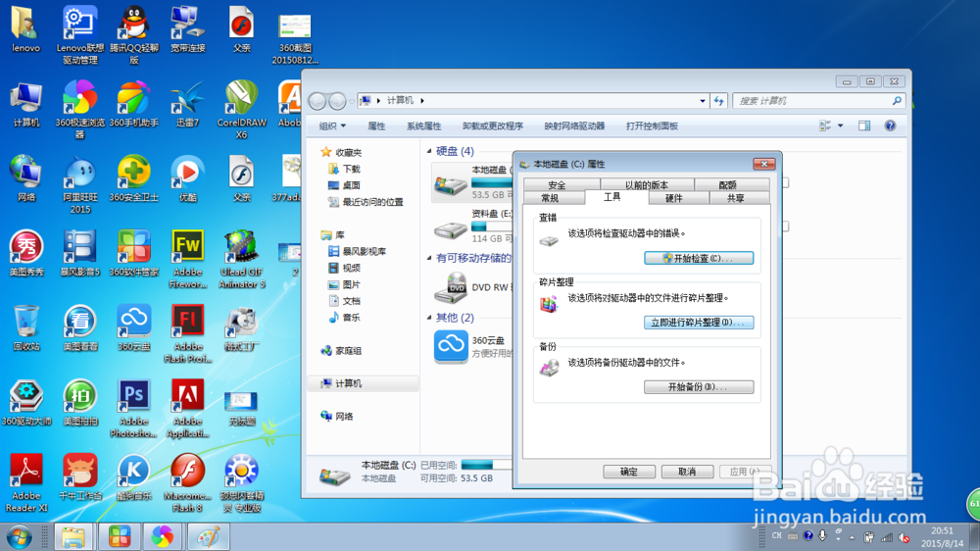Launch Adobe Photoshop desktop icon
This screenshot has height=551, width=980.
click(133, 409)
